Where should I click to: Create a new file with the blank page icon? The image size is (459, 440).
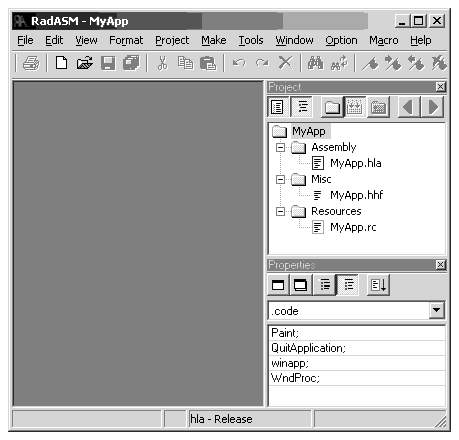click(61, 63)
